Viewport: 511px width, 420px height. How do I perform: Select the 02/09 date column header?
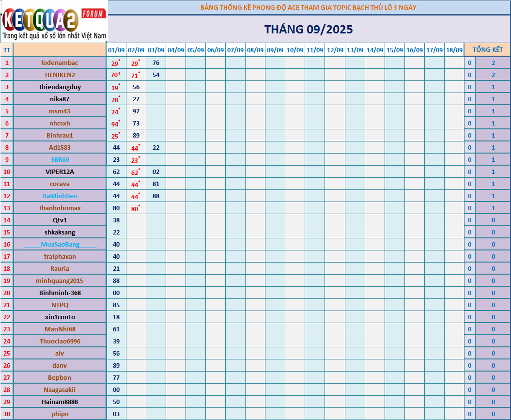click(136, 50)
